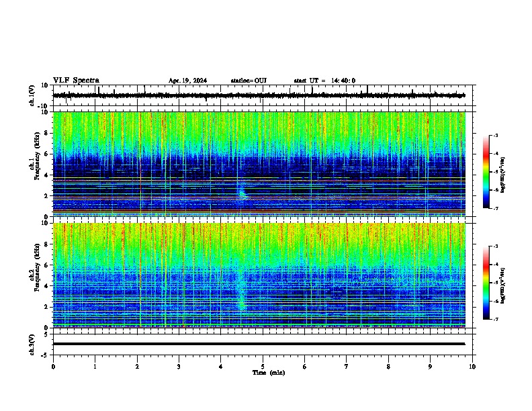The image size is (532, 411).
Task: Select the "start UT = 14:40:0" text
Action: [x=324, y=81]
